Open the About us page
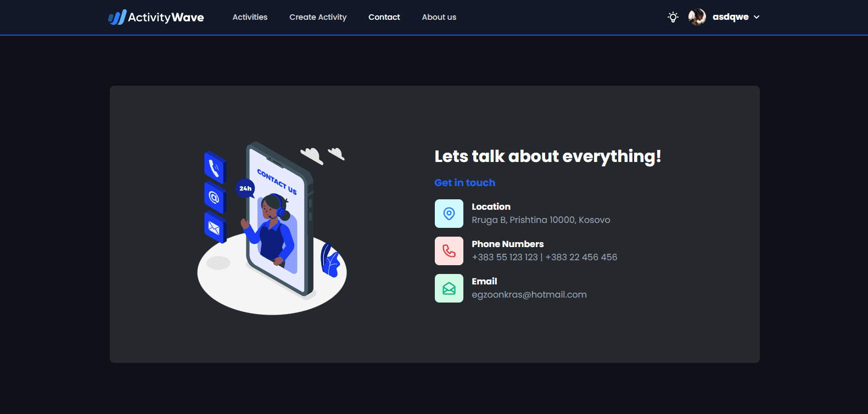The height and width of the screenshot is (414, 868). click(439, 17)
